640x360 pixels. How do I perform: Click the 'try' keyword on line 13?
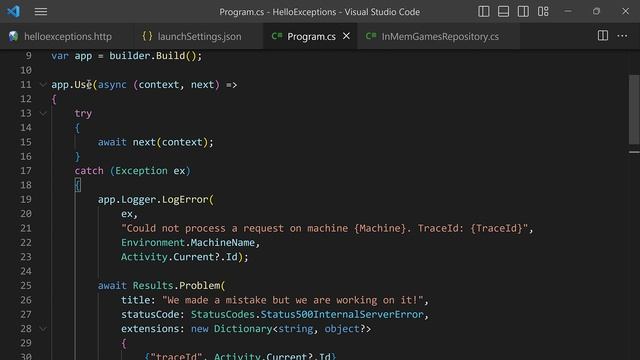point(83,113)
